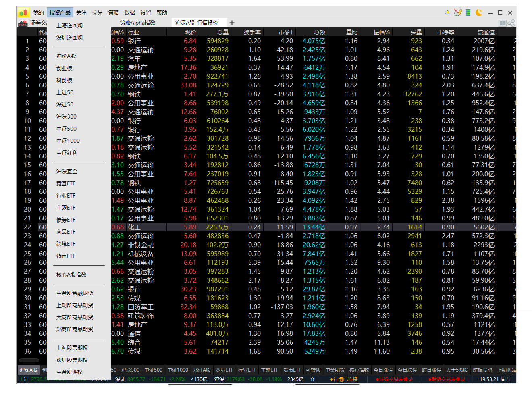This screenshot has height=416, width=532.
Task: Click the 期货交易未登录 status link
Action: click(447, 379)
